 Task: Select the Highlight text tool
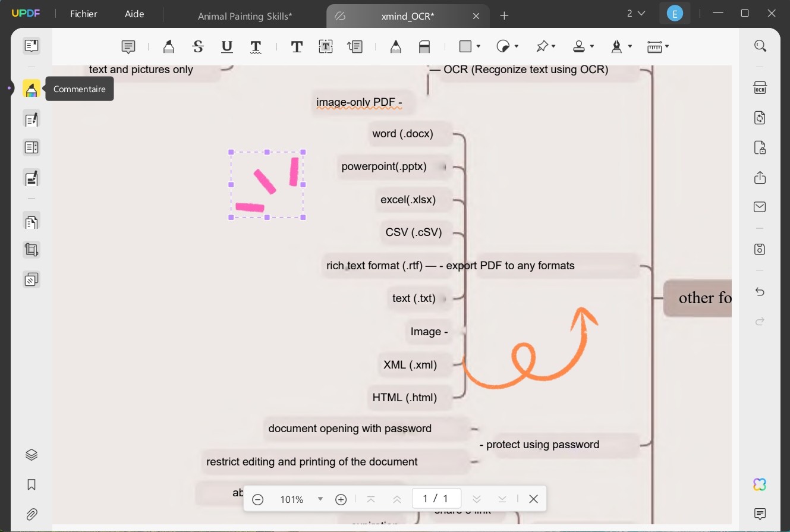(x=169, y=46)
